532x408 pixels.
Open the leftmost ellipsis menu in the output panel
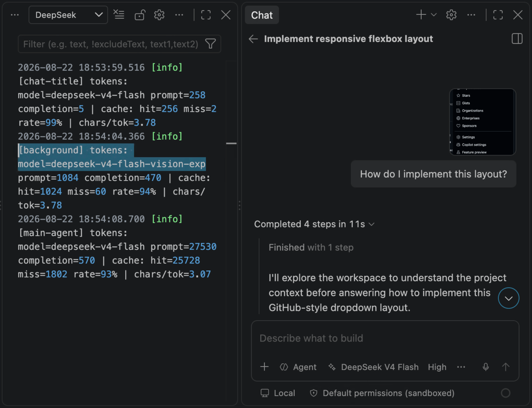[15, 15]
